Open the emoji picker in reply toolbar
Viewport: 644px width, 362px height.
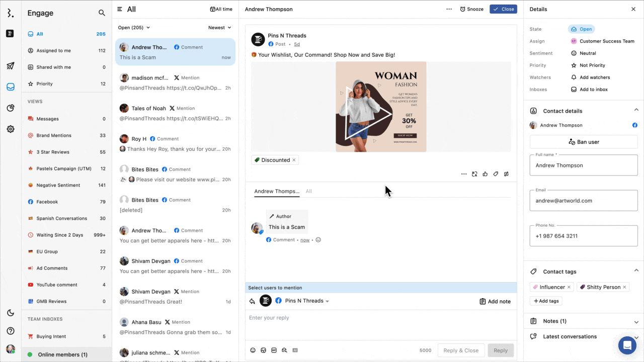tap(253, 350)
